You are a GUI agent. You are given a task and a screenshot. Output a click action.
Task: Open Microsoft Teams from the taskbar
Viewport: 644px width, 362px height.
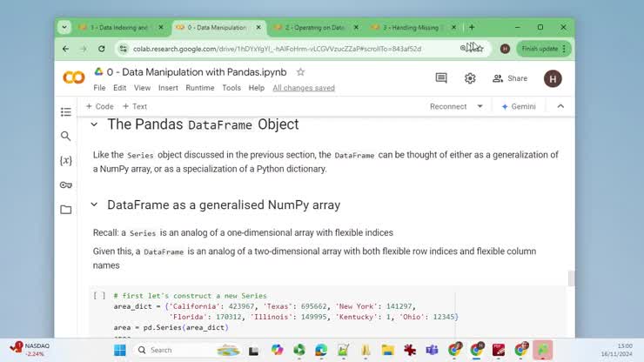(x=432, y=350)
